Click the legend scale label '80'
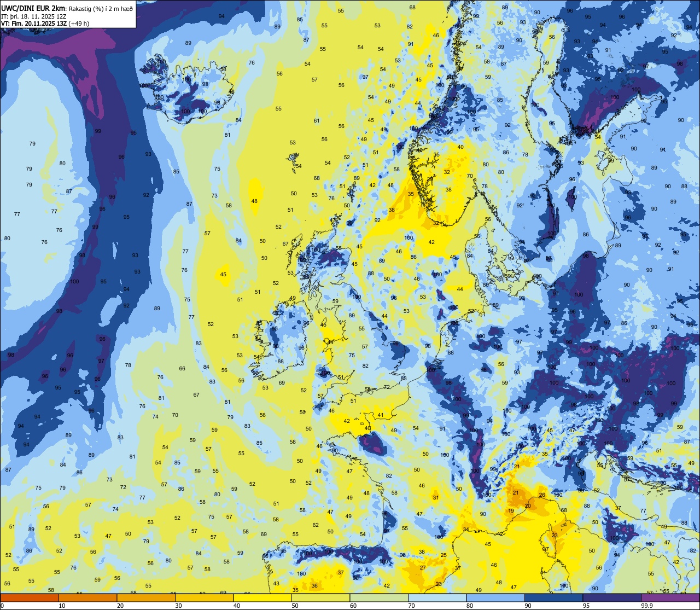 (470, 606)
